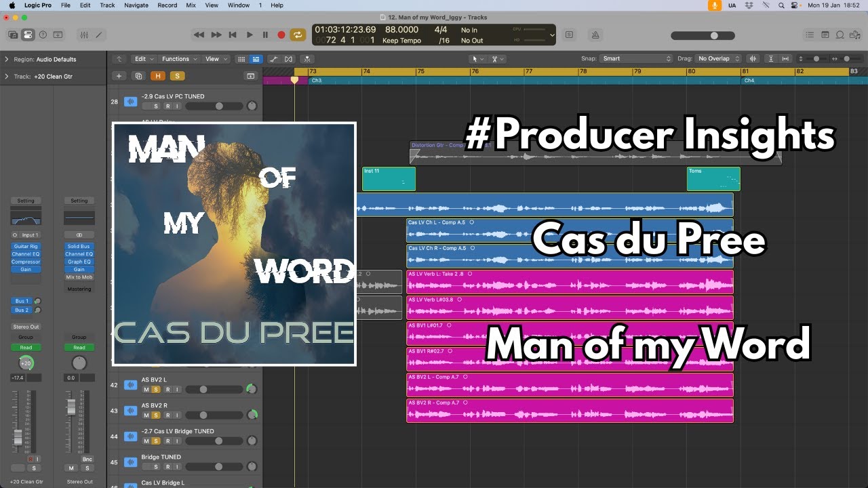
Task: Toggle Show Automation icon
Action: click(x=273, y=59)
